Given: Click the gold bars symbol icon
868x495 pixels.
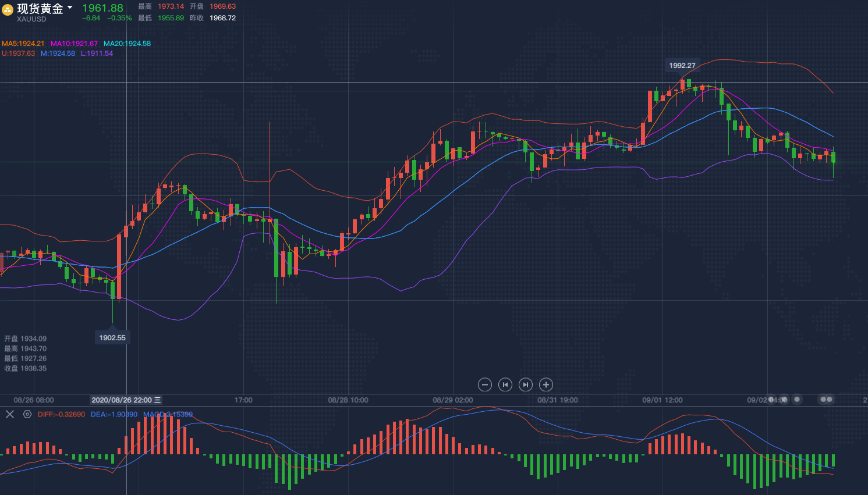Looking at the screenshot, I should point(8,11).
